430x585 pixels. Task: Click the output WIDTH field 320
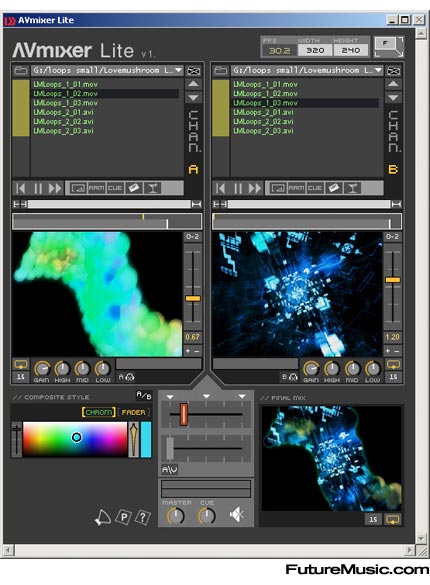tap(315, 50)
